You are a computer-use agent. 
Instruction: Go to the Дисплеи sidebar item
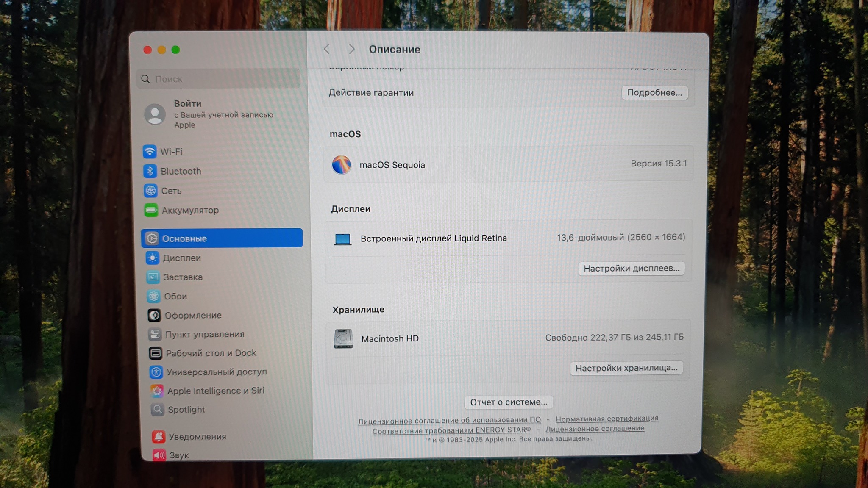(182, 258)
